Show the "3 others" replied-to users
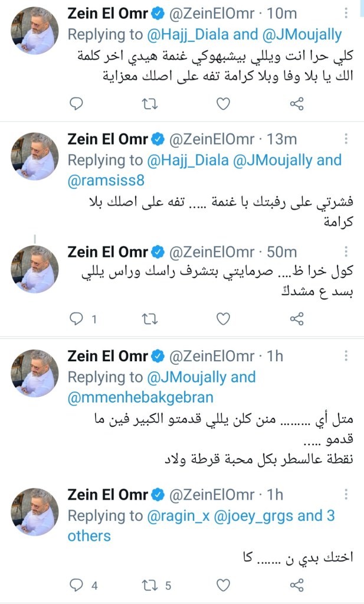 coord(88,536)
